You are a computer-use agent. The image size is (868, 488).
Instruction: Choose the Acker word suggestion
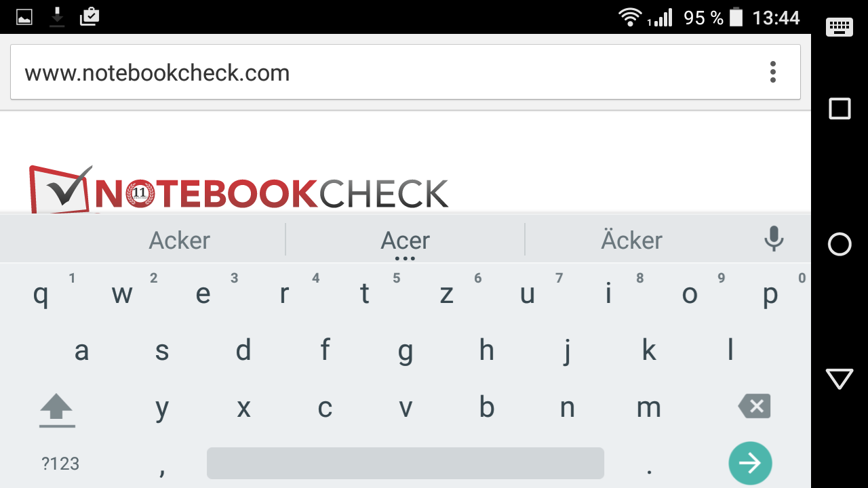180,240
